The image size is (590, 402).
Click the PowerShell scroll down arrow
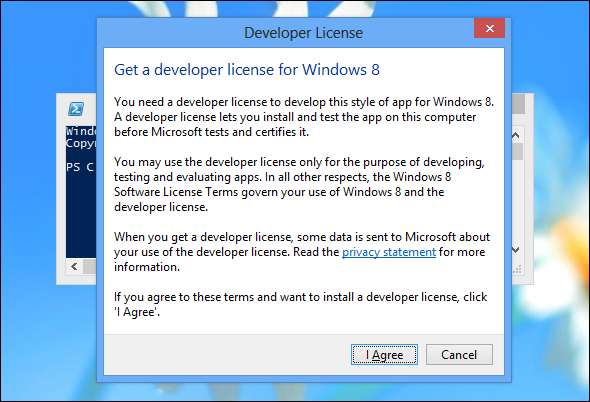click(516, 250)
